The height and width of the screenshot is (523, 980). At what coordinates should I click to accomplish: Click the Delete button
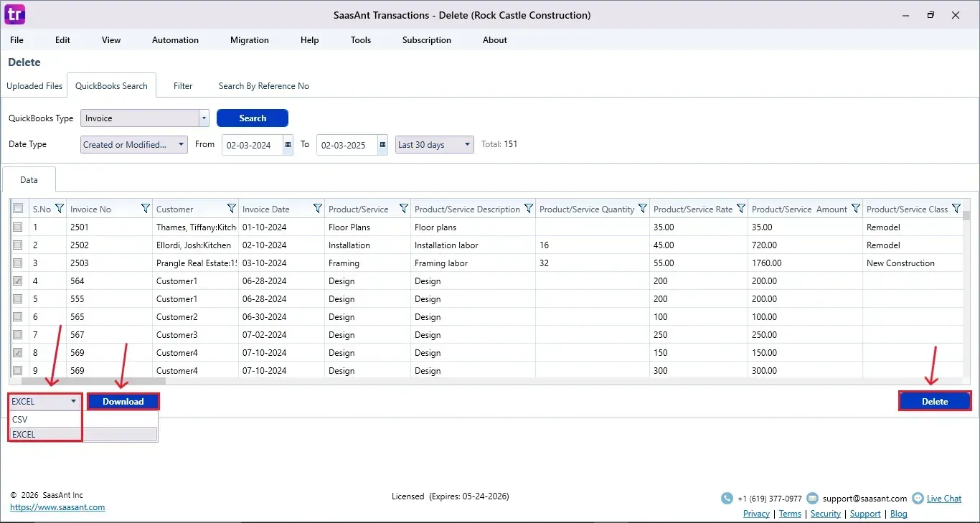coord(934,402)
